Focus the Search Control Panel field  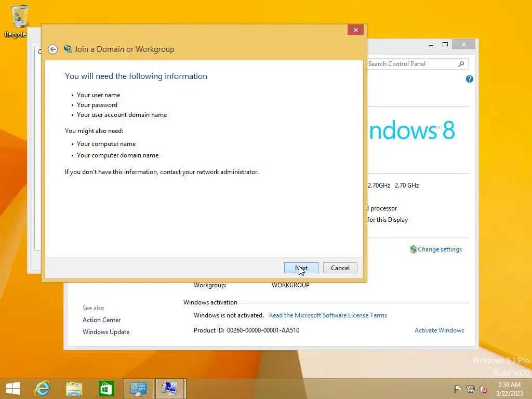click(x=412, y=64)
